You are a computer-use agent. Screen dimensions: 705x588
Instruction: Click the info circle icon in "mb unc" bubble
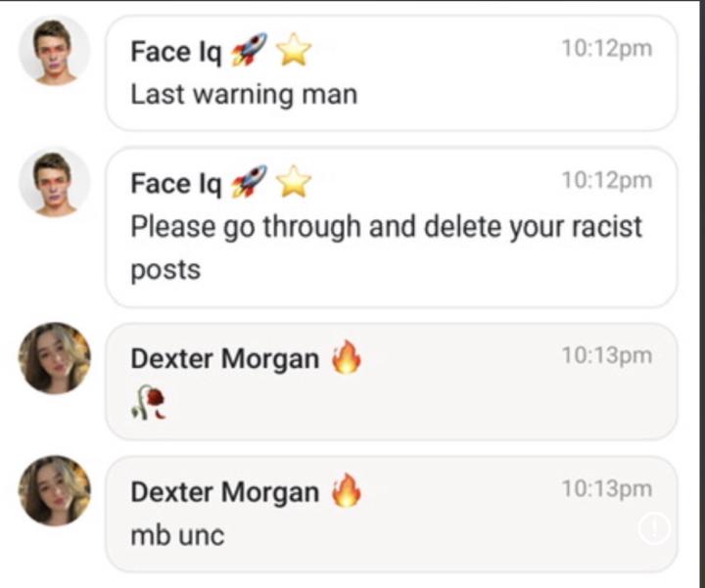click(x=654, y=529)
